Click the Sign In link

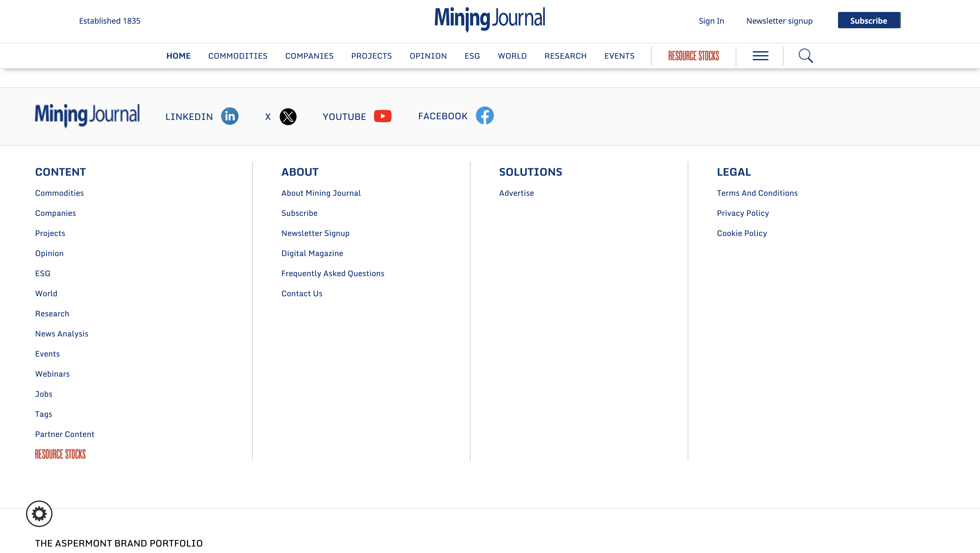(711, 21)
